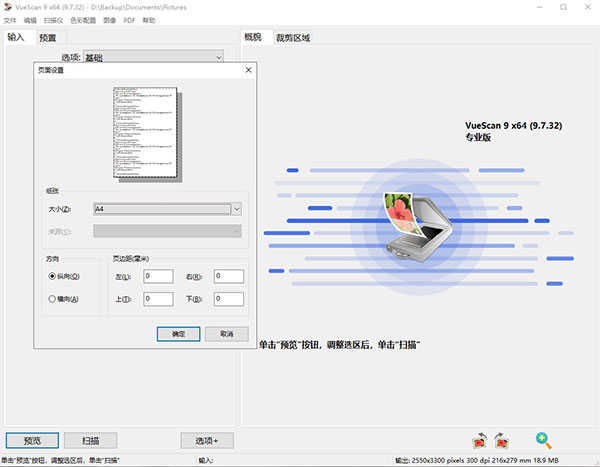Close the 页面设置 dialog with X
This screenshot has height=467, width=600.
pyautogui.click(x=248, y=70)
